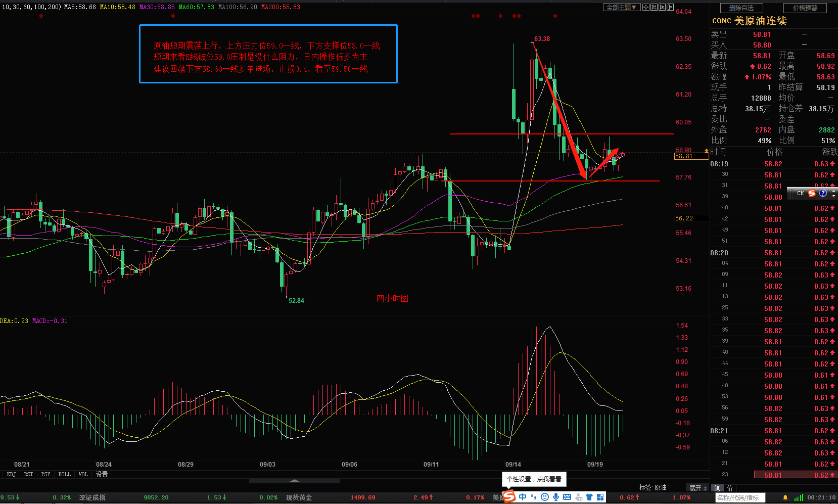Click the 标签:原油 tag label
The width and height of the screenshot is (838, 504).
tap(653, 488)
